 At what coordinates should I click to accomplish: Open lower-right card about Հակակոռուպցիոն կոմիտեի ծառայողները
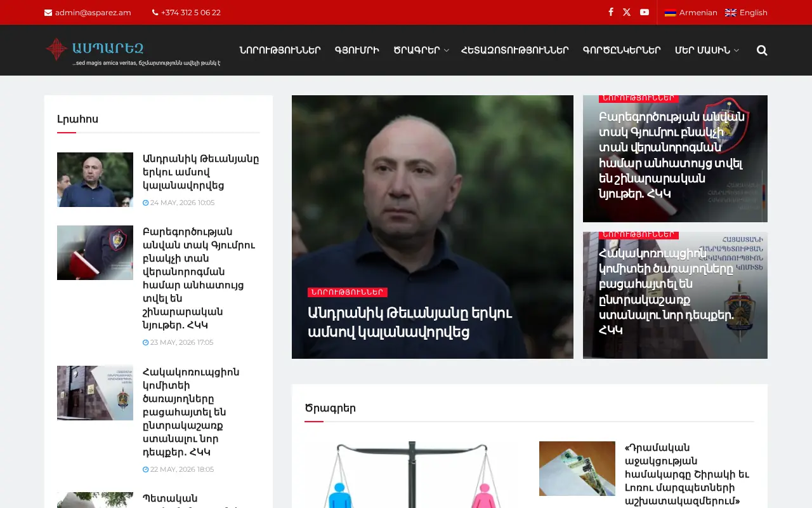point(675,295)
